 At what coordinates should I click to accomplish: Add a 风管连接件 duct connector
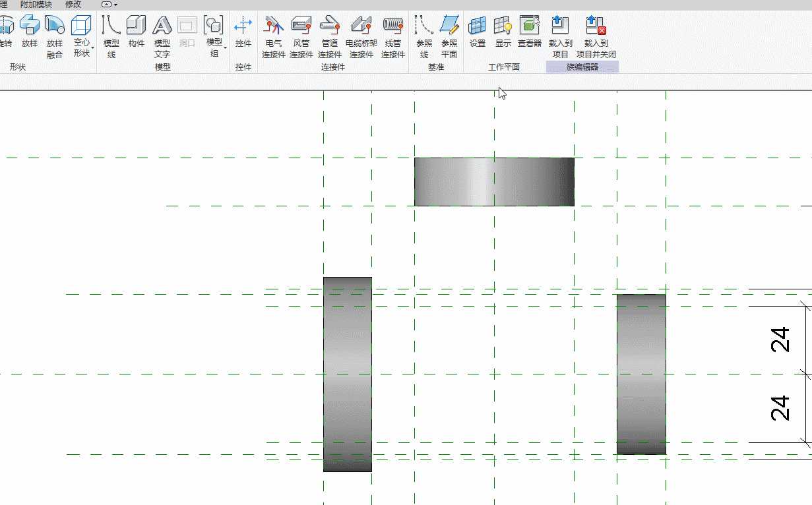click(x=301, y=37)
